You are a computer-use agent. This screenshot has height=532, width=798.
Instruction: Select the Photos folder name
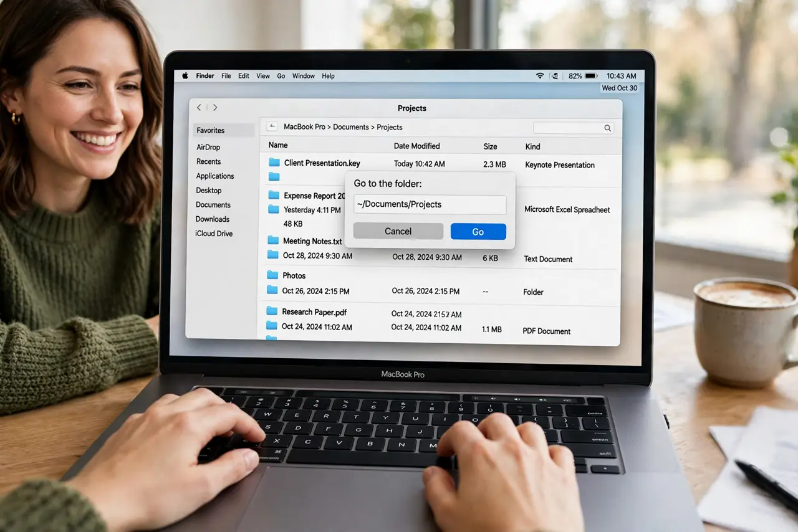click(294, 275)
